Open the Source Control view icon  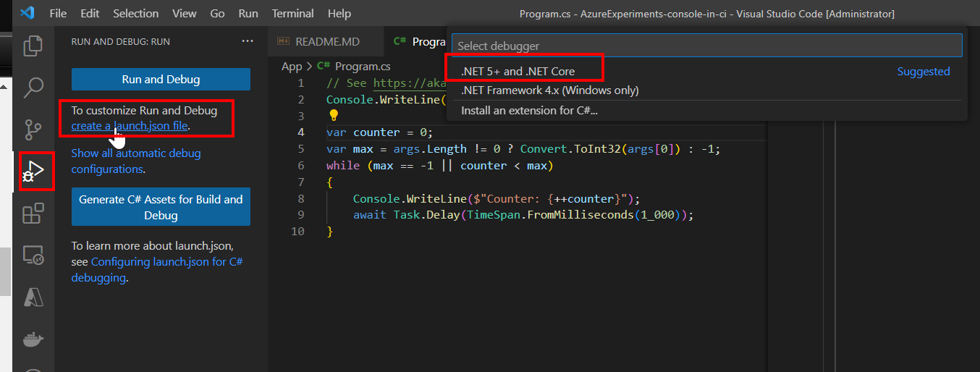pyautogui.click(x=33, y=130)
